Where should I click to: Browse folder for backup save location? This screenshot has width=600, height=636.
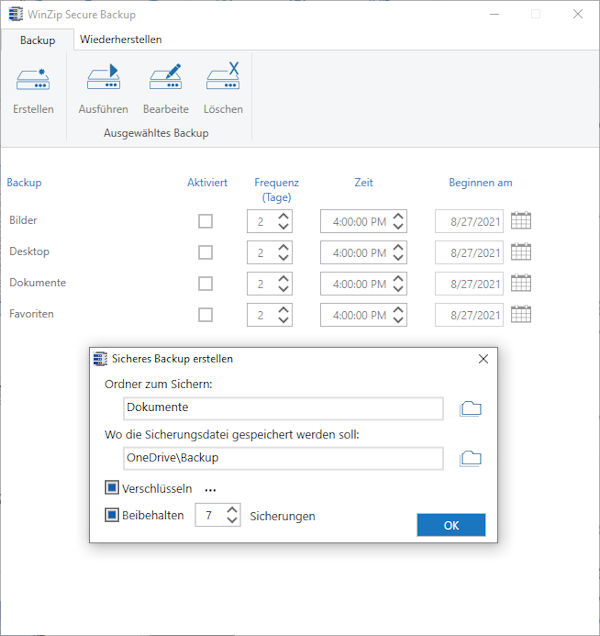tap(471, 458)
